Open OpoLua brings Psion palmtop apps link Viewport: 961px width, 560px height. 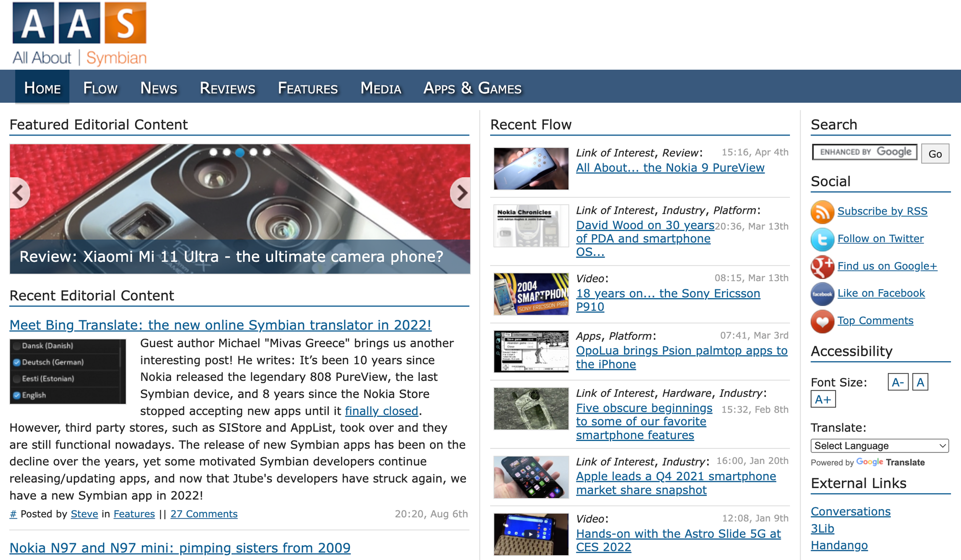(x=682, y=357)
